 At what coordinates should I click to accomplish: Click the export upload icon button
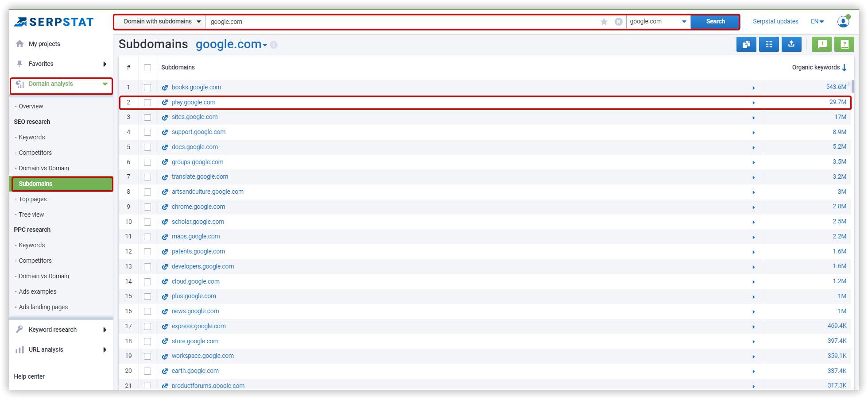click(x=791, y=44)
